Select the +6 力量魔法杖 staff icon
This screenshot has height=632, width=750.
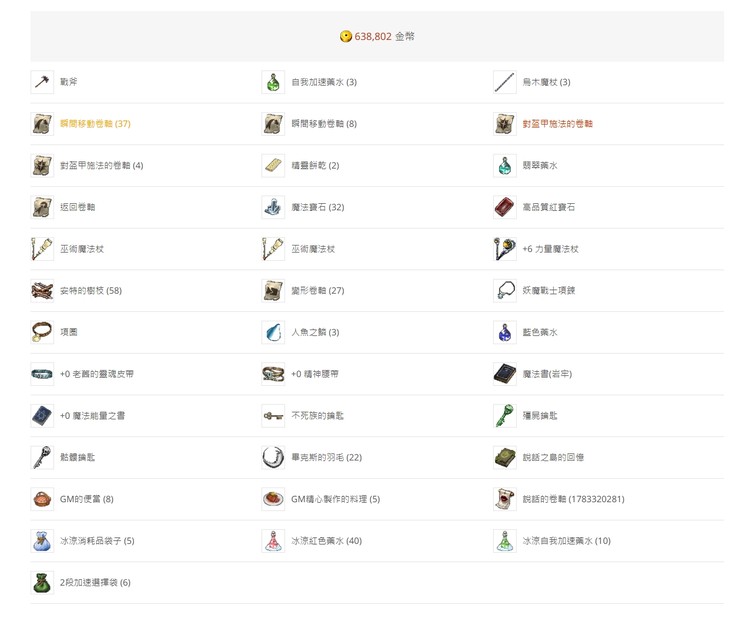pyautogui.click(x=505, y=249)
